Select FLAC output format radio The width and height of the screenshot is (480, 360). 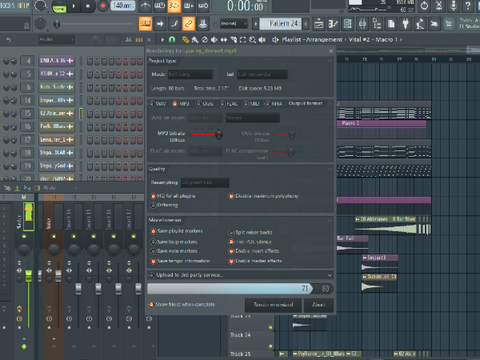click(x=222, y=104)
